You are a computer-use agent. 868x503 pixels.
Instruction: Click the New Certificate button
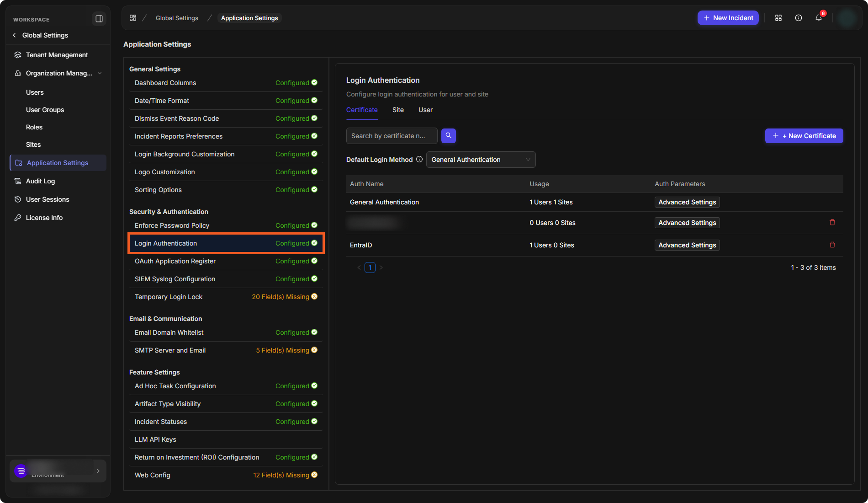tap(804, 136)
